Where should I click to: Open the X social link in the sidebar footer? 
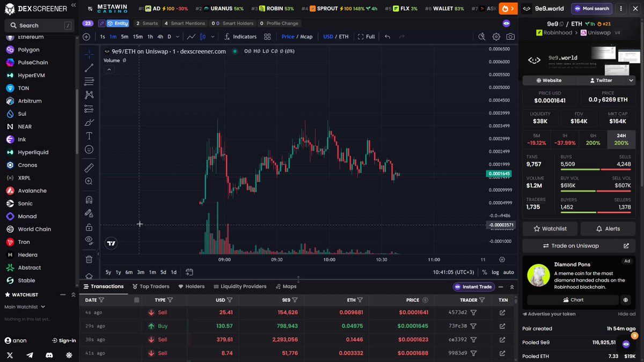click(10, 355)
